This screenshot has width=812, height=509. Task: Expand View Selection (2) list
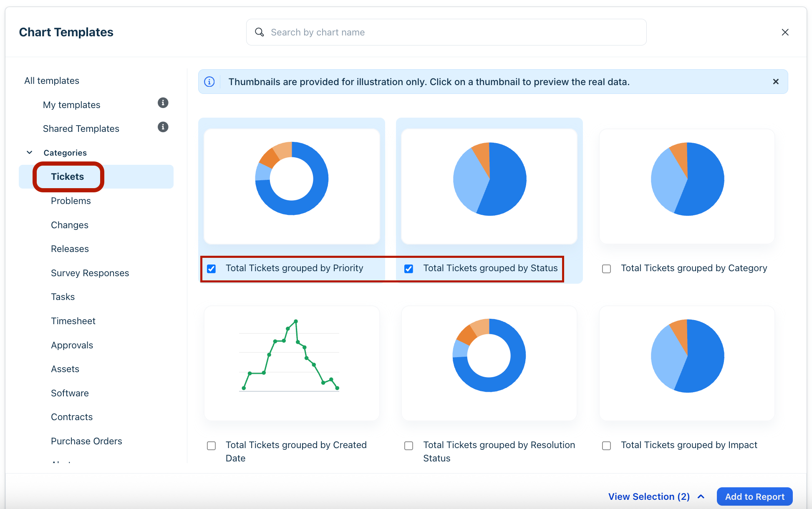(656, 496)
